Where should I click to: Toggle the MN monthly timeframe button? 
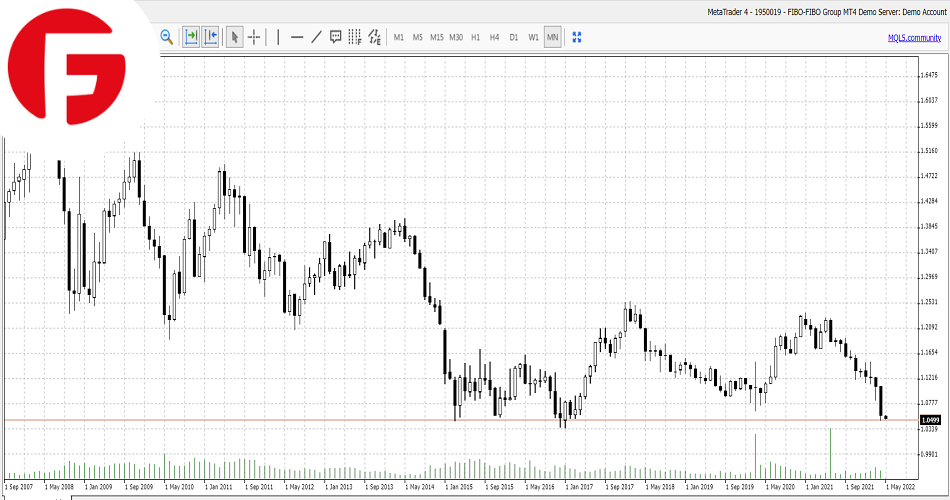(x=552, y=37)
